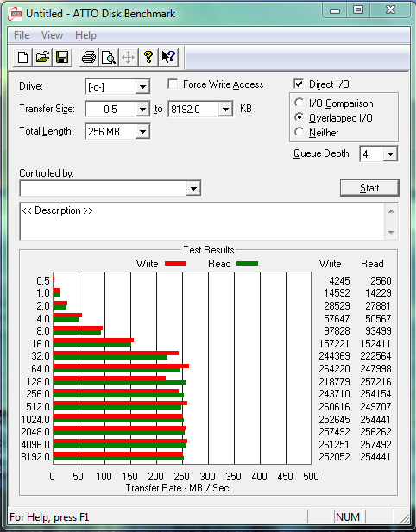Click inside the Description text box
Viewport: 416px width, 532px height.
point(203,222)
